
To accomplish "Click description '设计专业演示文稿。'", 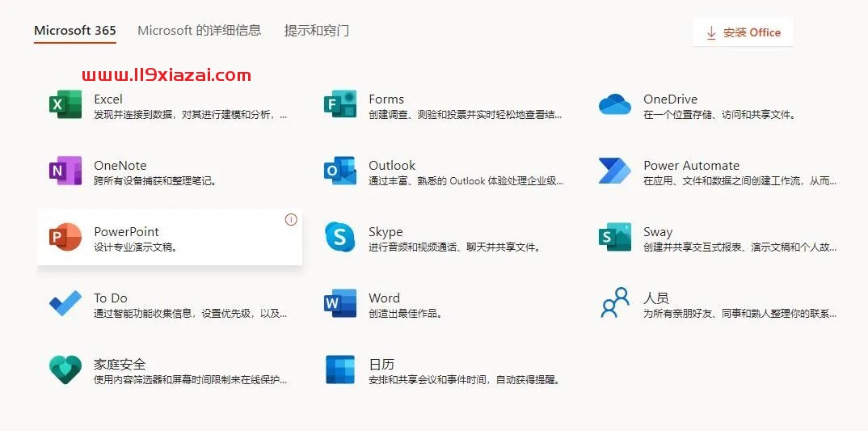I will click(x=136, y=247).
